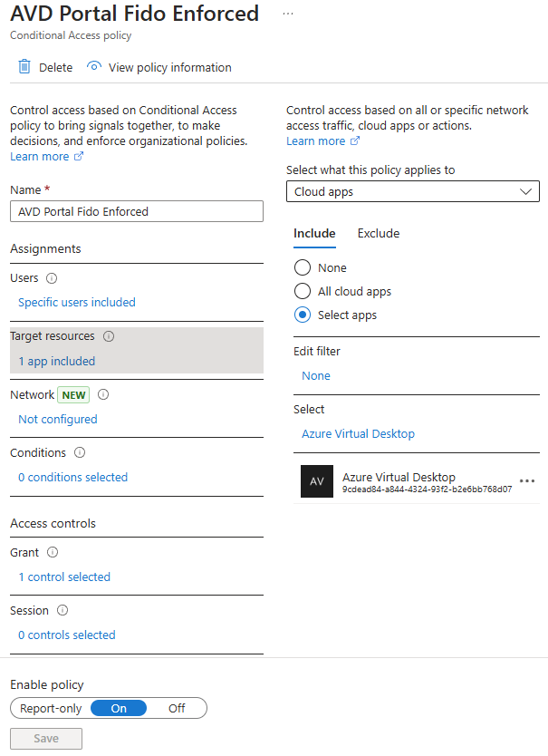Click the Save button
The height and width of the screenshot is (756, 548).
[46, 739]
